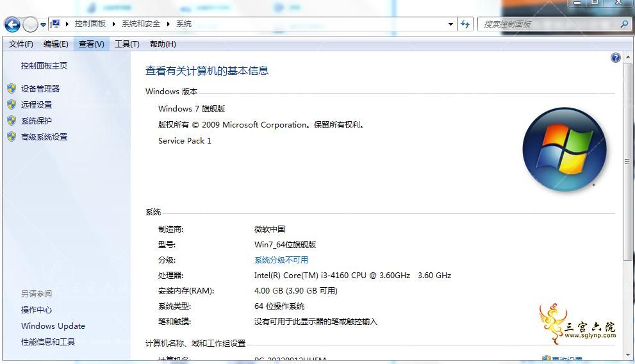Screen dimensions: 635x364
Task: Select 控制面板 in the address breadcrumb
Action: (90, 24)
